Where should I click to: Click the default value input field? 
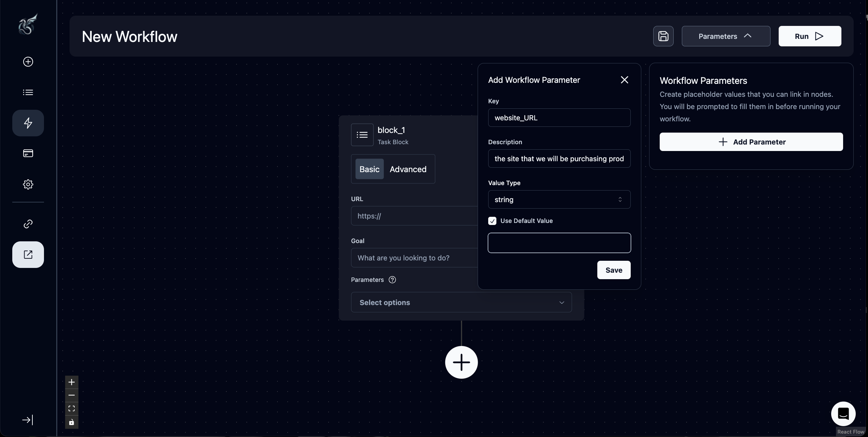pyautogui.click(x=559, y=243)
